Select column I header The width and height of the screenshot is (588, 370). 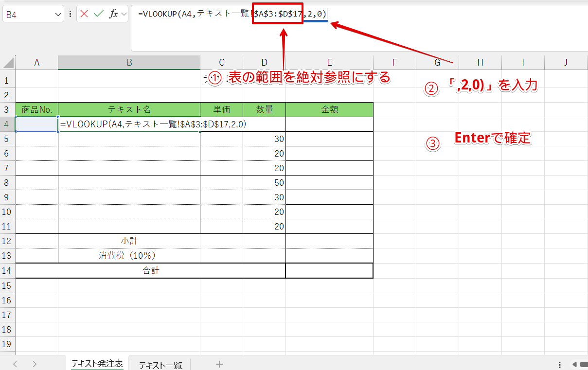[x=523, y=62]
